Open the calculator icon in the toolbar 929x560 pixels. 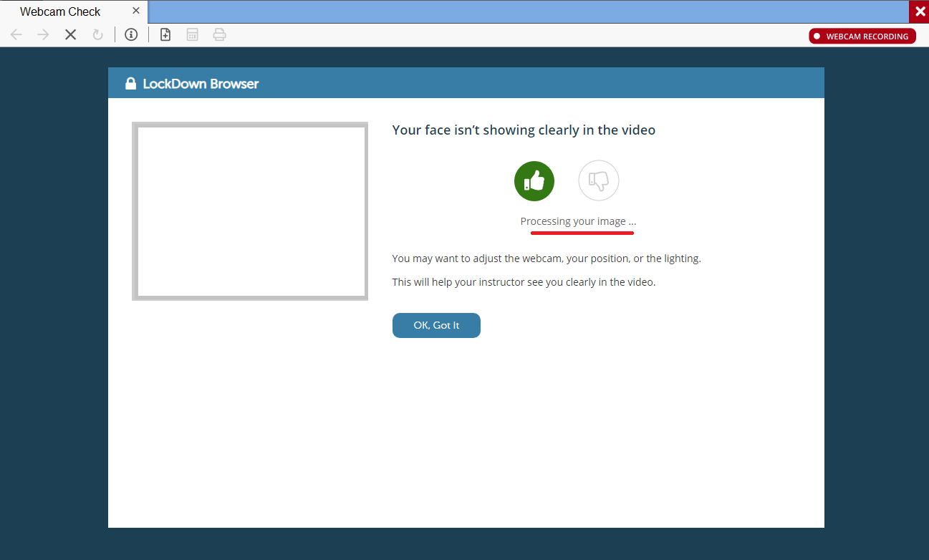[x=192, y=34]
